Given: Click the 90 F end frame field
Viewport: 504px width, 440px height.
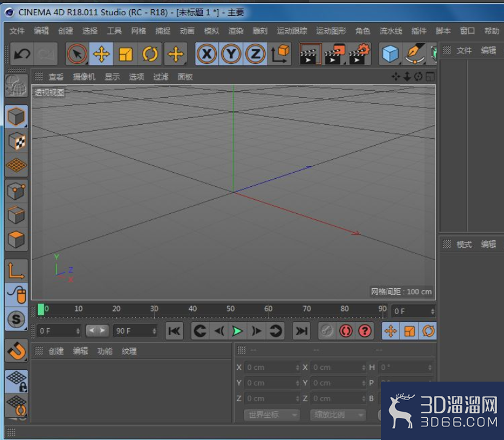Looking at the screenshot, I should click(135, 331).
